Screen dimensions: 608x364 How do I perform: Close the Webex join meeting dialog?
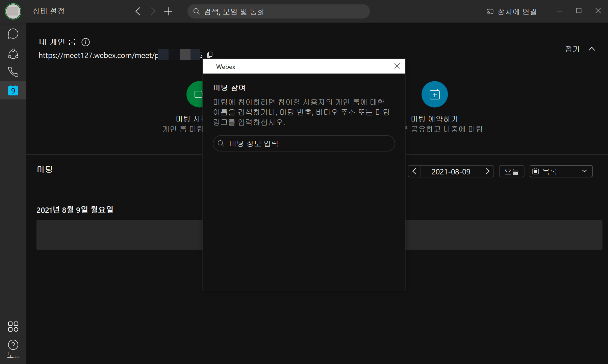tap(397, 66)
